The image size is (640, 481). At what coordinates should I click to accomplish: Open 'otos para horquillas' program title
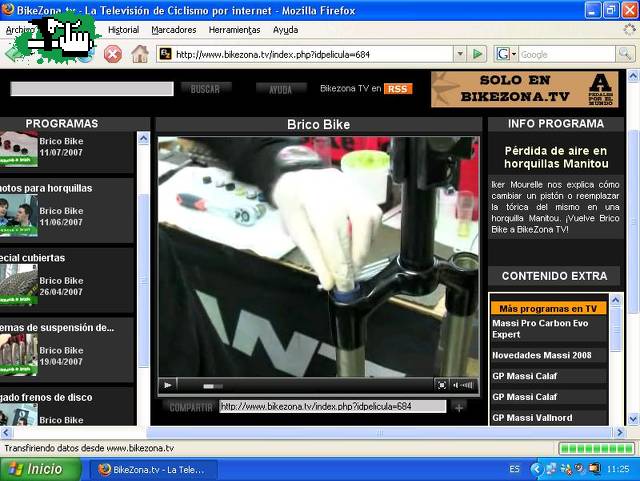coord(46,188)
